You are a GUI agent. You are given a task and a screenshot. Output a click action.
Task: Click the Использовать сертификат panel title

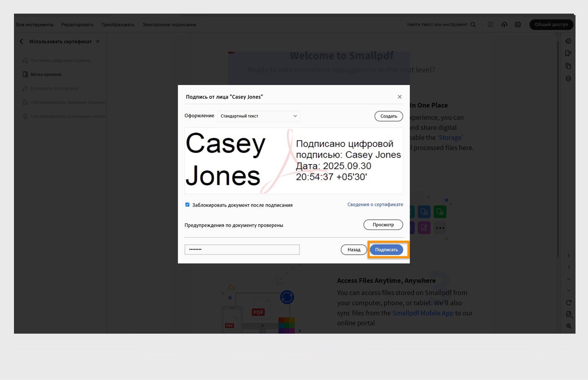tap(61, 42)
